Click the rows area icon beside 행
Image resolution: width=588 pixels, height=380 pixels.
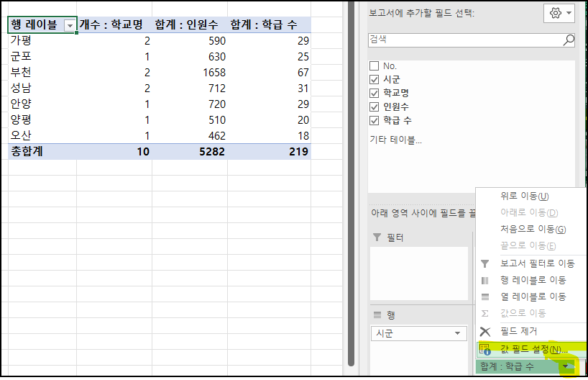[x=377, y=315]
